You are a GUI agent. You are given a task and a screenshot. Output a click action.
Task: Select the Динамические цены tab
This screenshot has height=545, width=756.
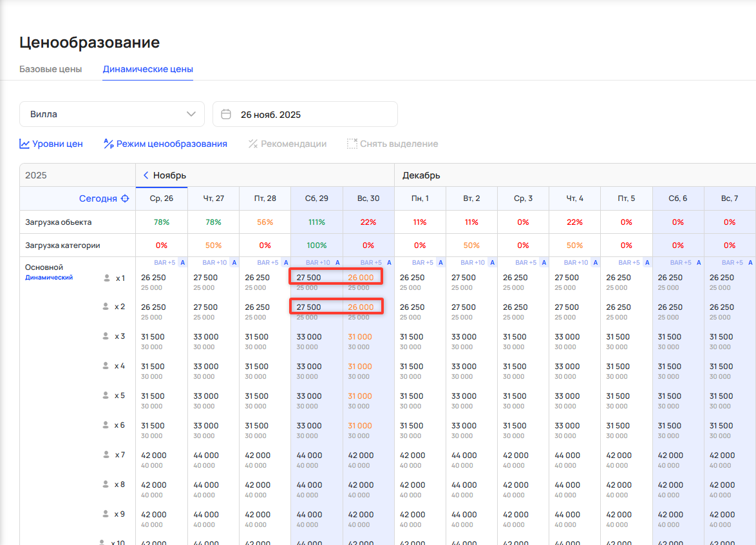[x=147, y=69]
